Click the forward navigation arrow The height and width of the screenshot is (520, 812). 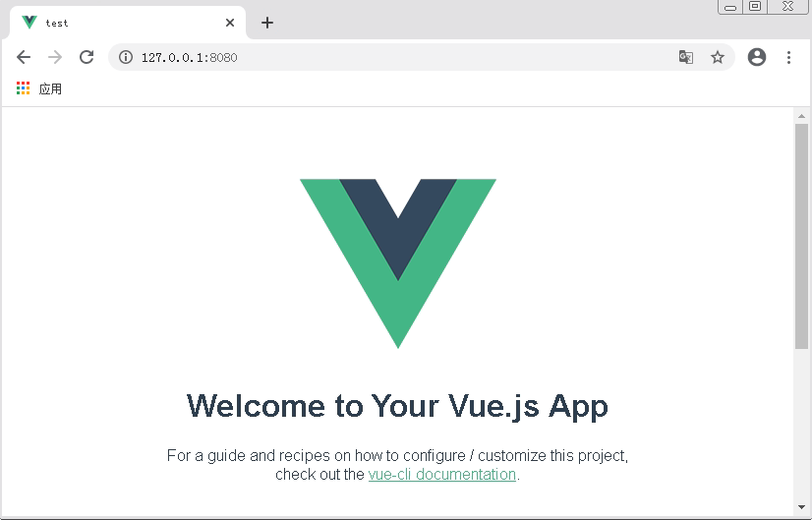click(x=55, y=57)
